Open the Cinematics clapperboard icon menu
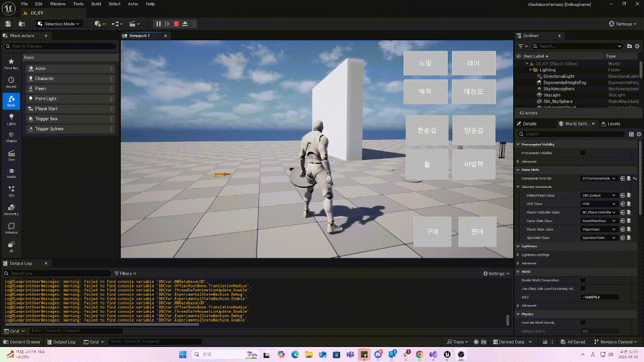 (134, 24)
